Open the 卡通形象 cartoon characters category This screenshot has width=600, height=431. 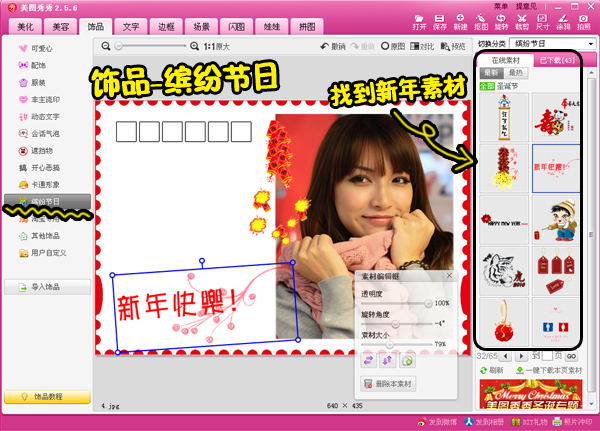[39, 184]
